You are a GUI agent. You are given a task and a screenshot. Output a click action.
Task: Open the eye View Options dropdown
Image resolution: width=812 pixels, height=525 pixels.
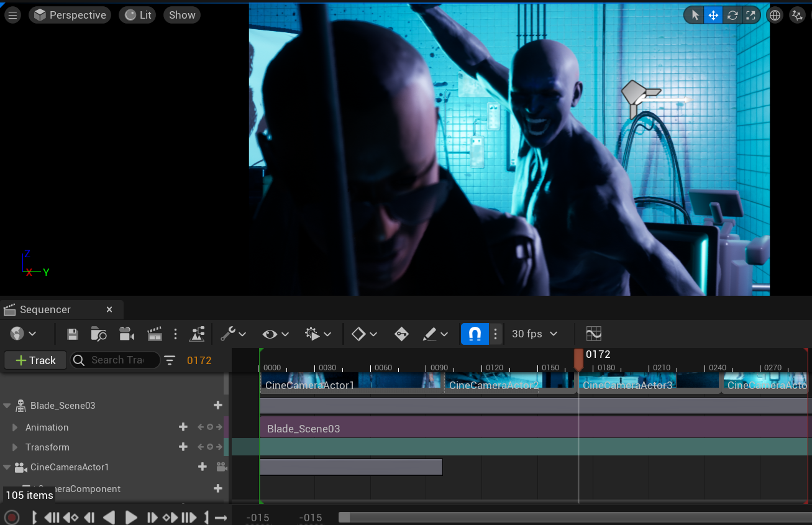pyautogui.click(x=276, y=334)
